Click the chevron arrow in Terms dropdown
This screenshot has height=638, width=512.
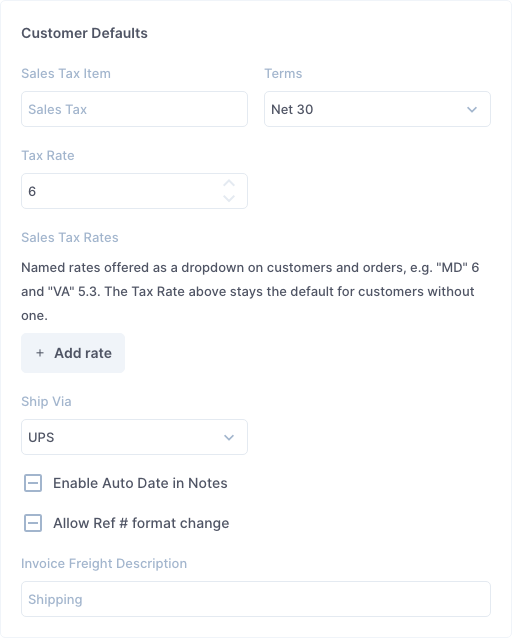point(472,109)
